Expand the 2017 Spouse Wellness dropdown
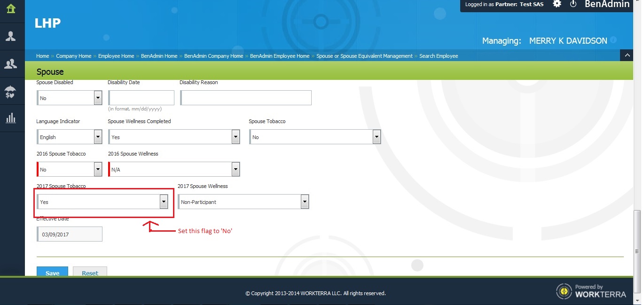The height and width of the screenshot is (305, 644). coord(305,202)
